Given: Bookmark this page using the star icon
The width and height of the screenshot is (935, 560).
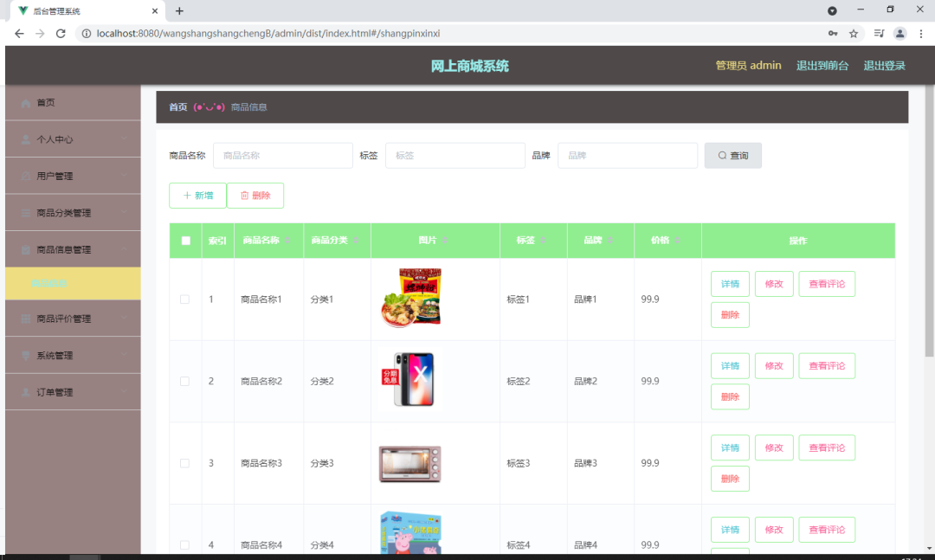Looking at the screenshot, I should click(854, 34).
